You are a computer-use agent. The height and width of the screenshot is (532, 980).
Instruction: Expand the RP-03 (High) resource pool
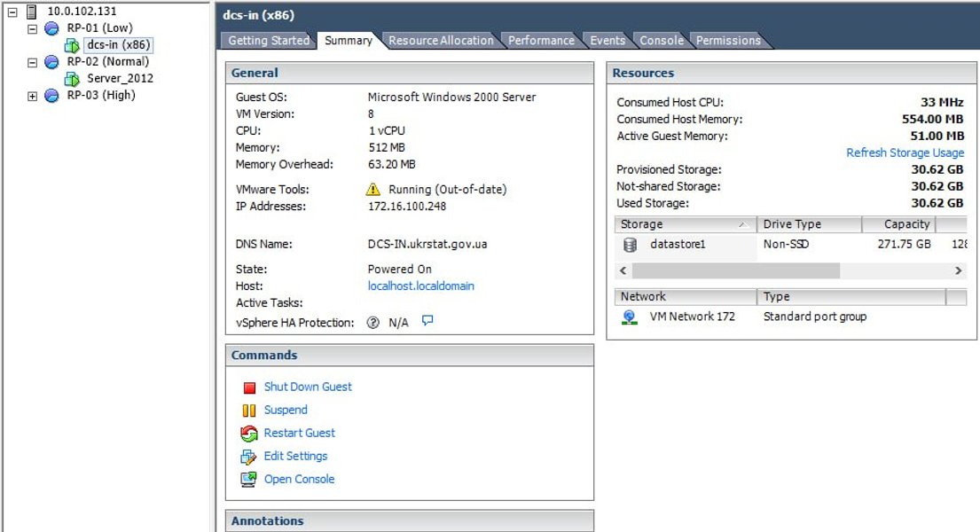33,96
